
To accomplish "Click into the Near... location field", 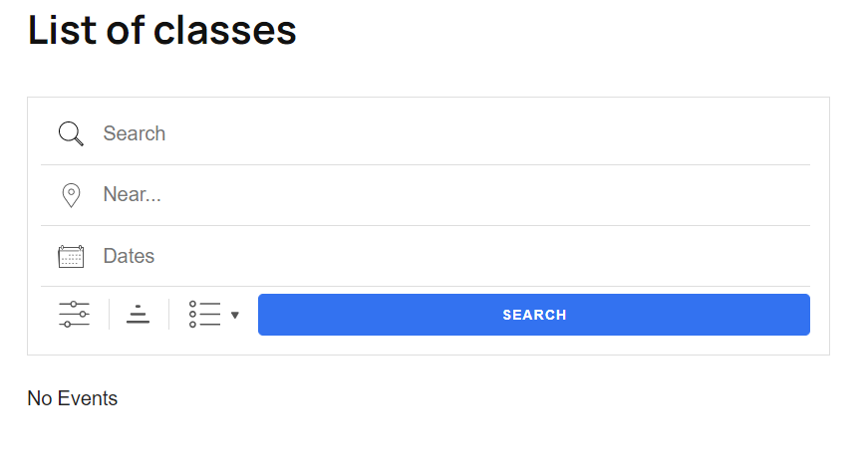I will 448,195.
